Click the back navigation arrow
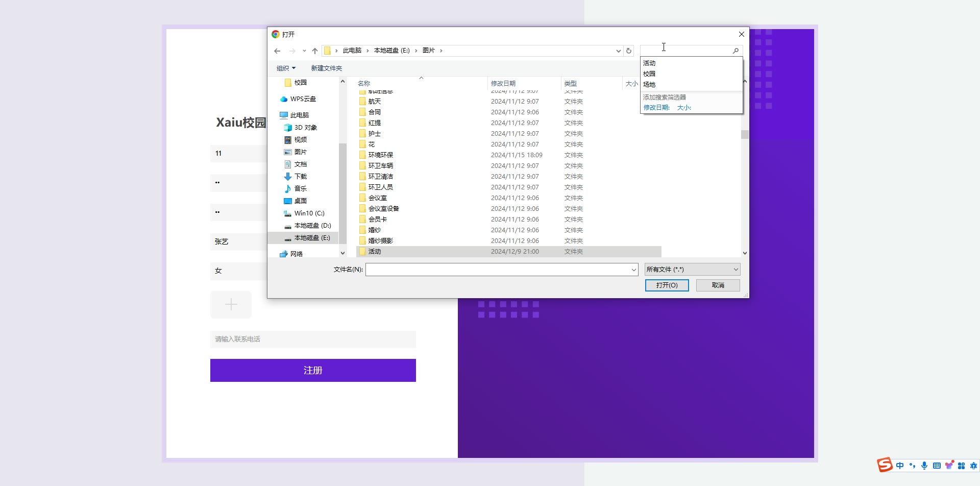 click(x=277, y=51)
